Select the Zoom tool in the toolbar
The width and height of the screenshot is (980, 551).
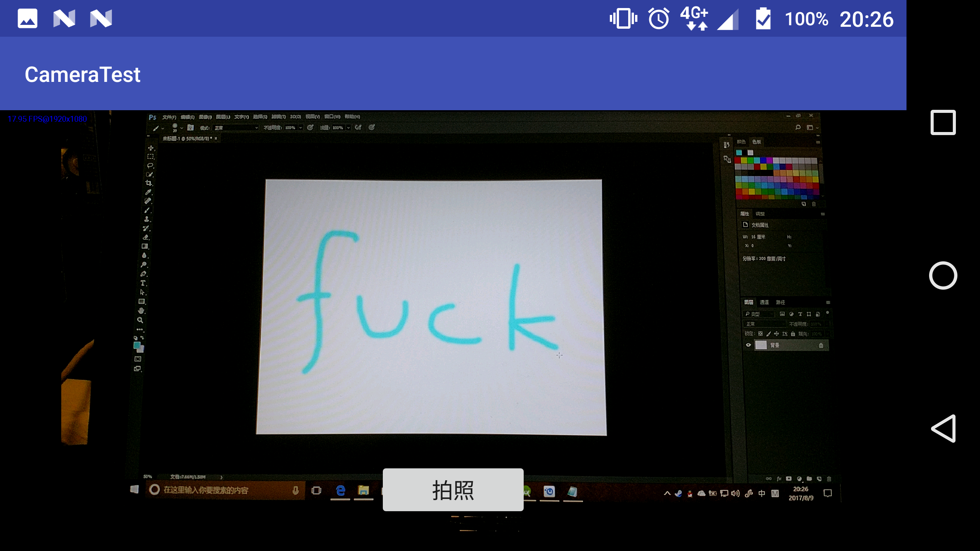[x=140, y=320]
